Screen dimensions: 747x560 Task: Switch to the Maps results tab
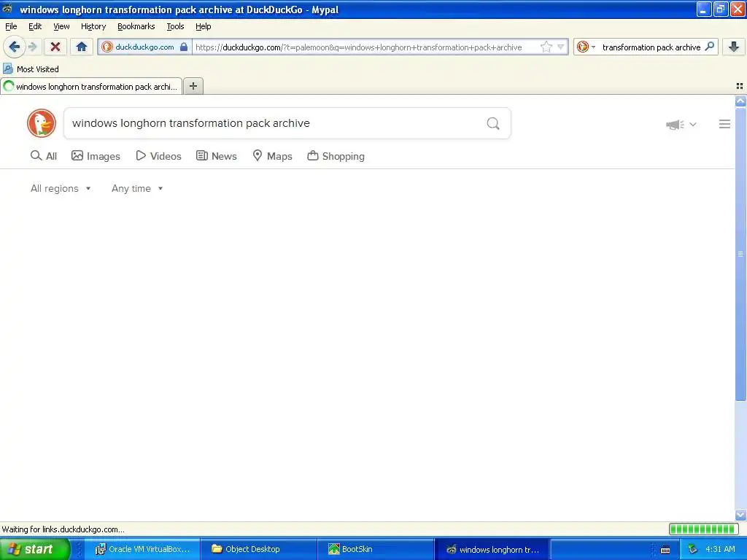pyautogui.click(x=273, y=156)
